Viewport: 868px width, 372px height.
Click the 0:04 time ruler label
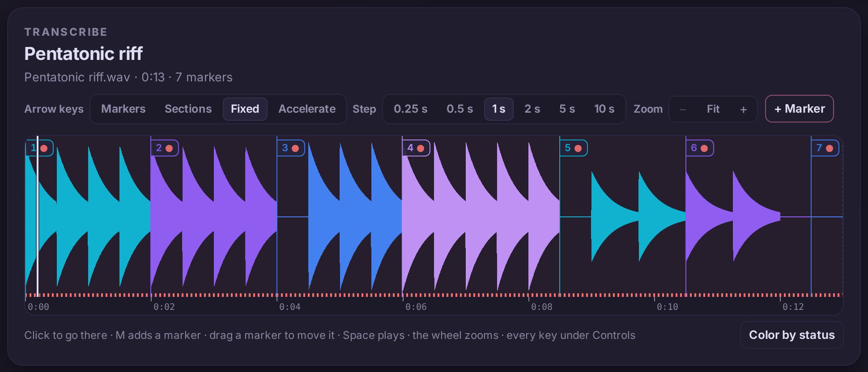290,307
